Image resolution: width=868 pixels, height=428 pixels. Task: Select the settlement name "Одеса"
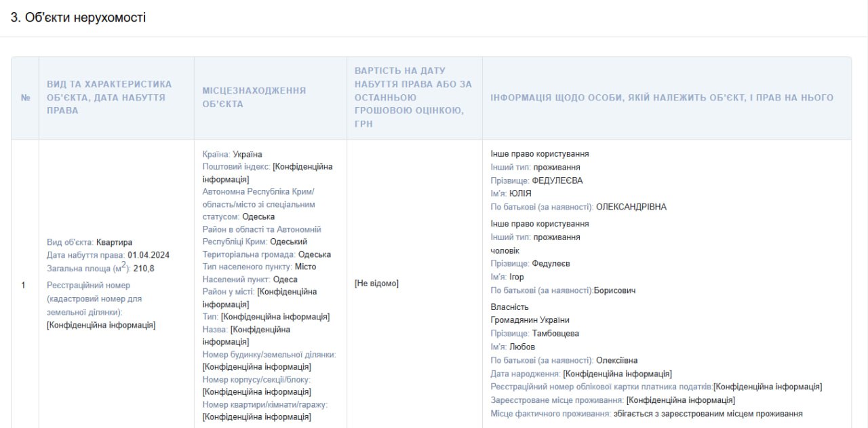(x=285, y=279)
